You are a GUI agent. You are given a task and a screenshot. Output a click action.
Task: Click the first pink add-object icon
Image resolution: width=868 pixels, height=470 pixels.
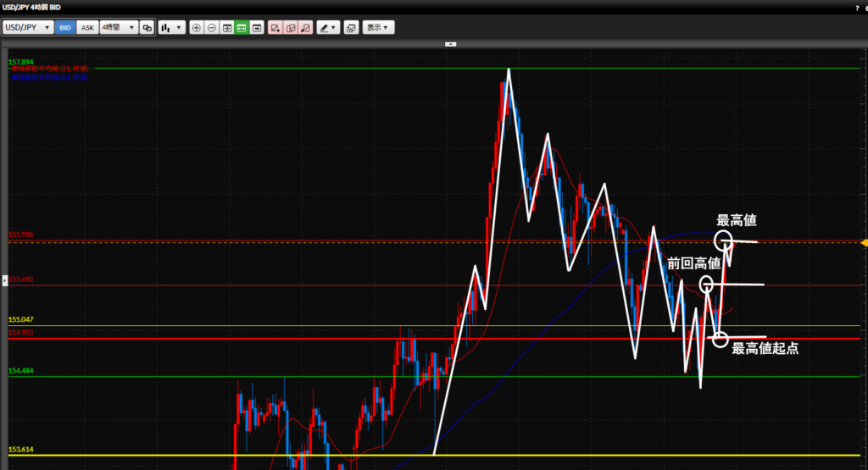tap(275, 28)
